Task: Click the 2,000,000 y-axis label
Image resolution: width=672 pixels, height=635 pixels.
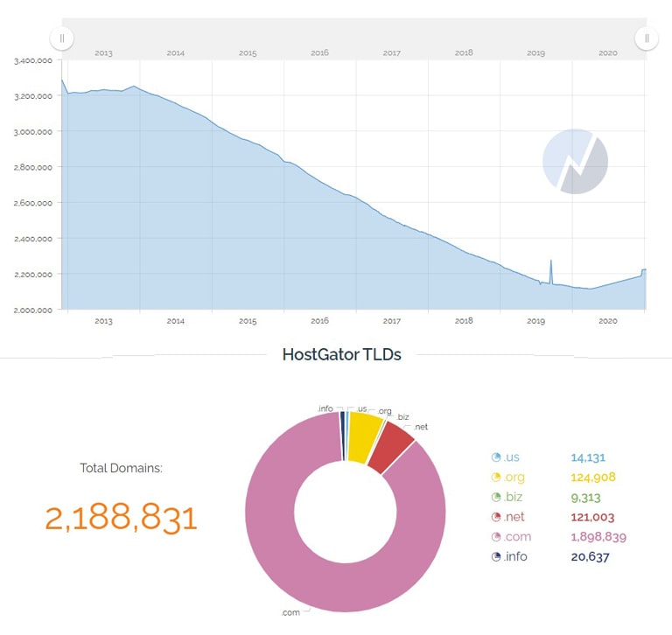Action: (x=33, y=310)
